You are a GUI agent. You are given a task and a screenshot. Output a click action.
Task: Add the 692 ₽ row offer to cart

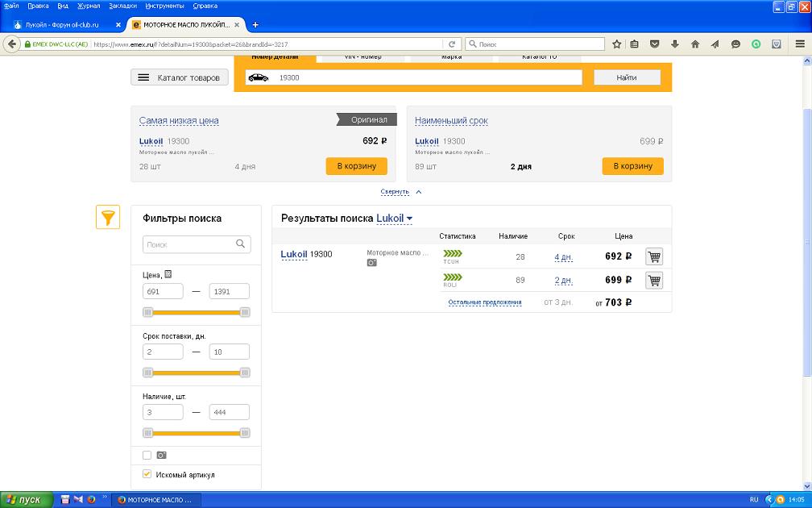click(654, 256)
